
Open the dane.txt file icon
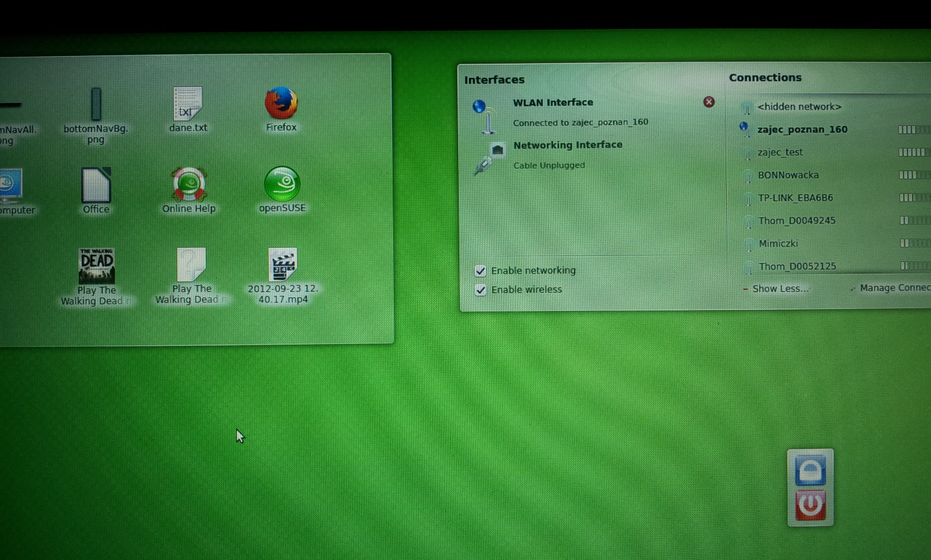(187, 105)
